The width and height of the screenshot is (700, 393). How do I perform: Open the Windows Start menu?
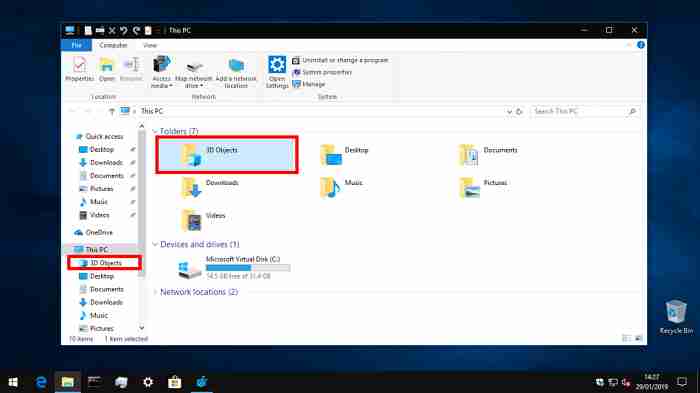coord(13,382)
